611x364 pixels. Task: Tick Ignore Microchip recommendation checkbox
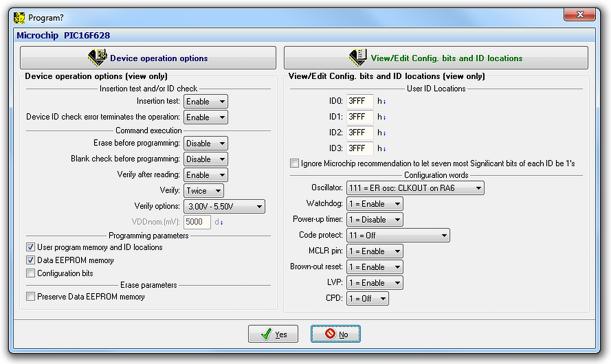pyautogui.click(x=294, y=163)
